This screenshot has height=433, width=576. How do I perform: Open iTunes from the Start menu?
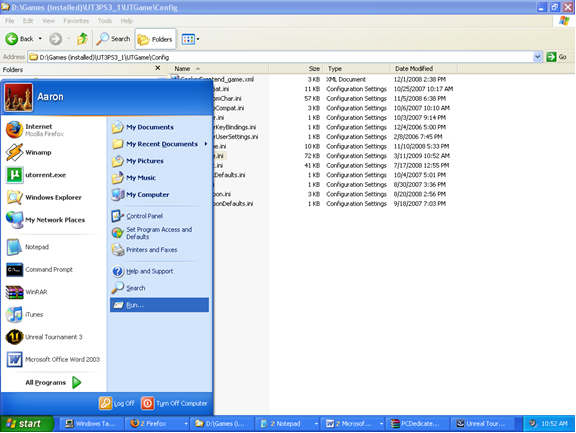point(25,314)
